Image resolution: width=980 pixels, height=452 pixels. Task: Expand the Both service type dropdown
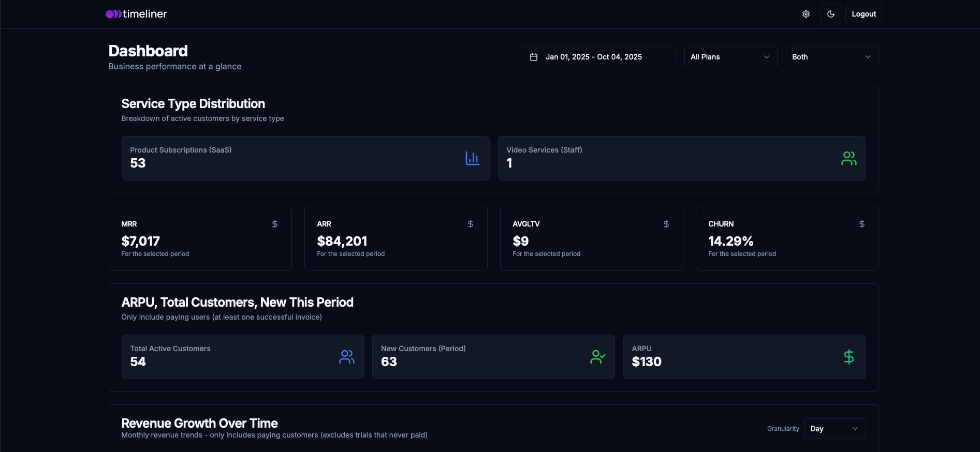[832, 57]
